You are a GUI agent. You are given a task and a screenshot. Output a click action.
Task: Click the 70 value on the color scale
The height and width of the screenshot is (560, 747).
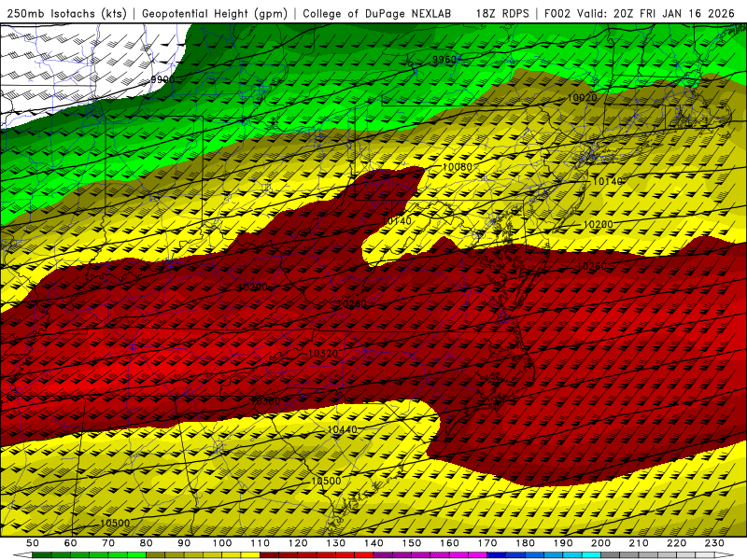(108, 543)
